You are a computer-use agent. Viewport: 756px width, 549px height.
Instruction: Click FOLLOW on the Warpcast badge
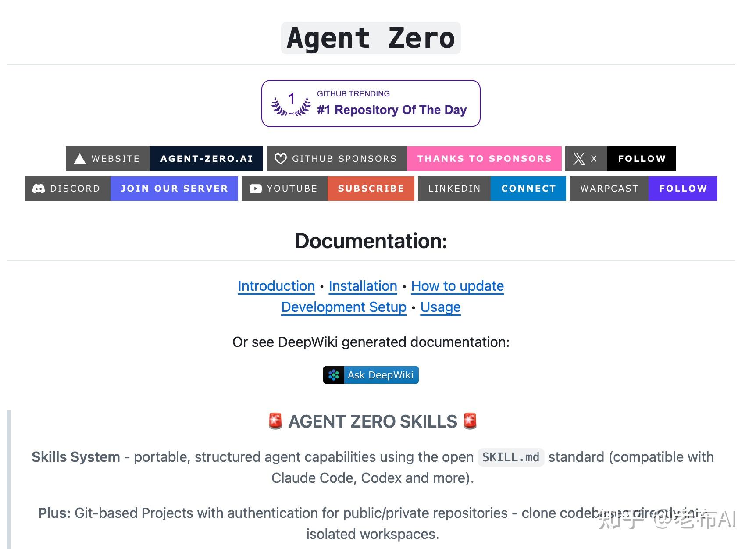tap(683, 189)
